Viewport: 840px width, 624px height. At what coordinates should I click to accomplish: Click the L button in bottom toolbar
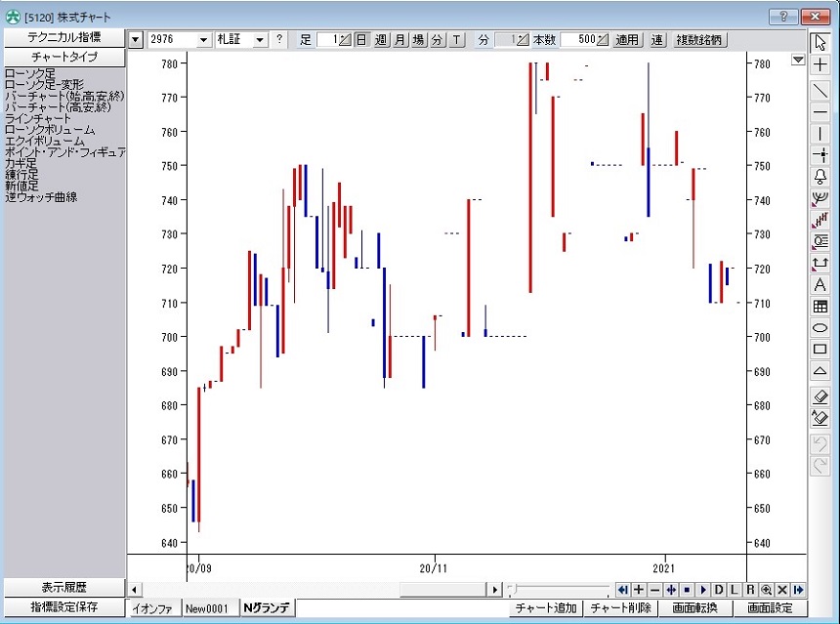[x=735, y=590]
